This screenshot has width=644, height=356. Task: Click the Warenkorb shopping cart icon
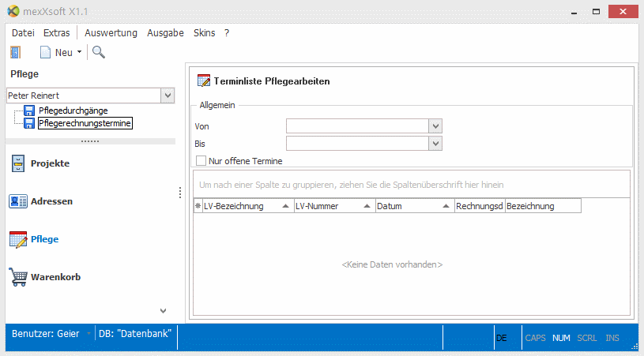[18, 277]
